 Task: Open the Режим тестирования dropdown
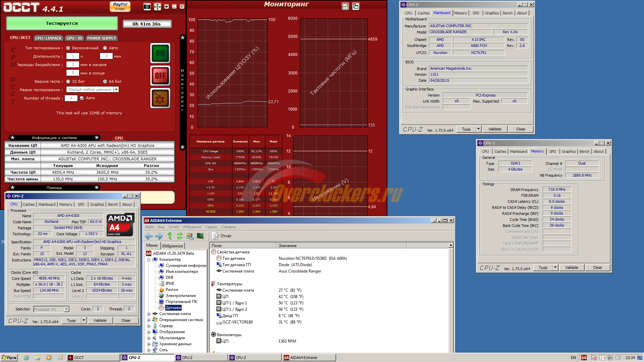coord(116,89)
